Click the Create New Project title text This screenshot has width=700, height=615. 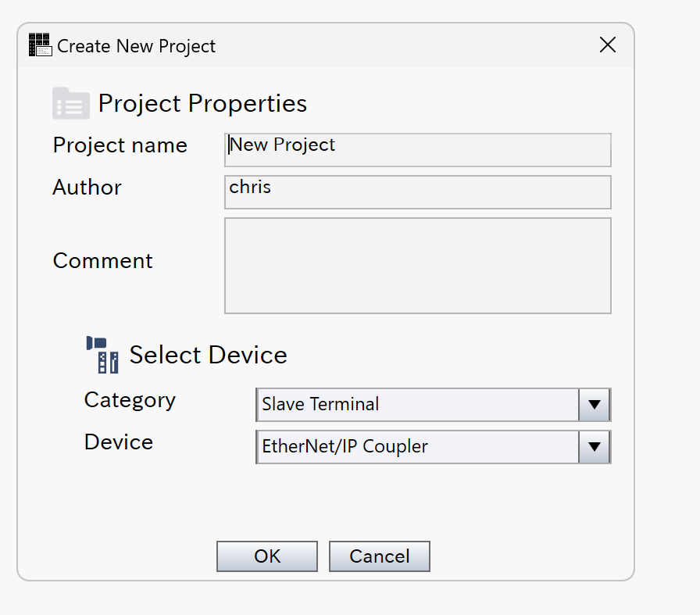click(x=136, y=46)
